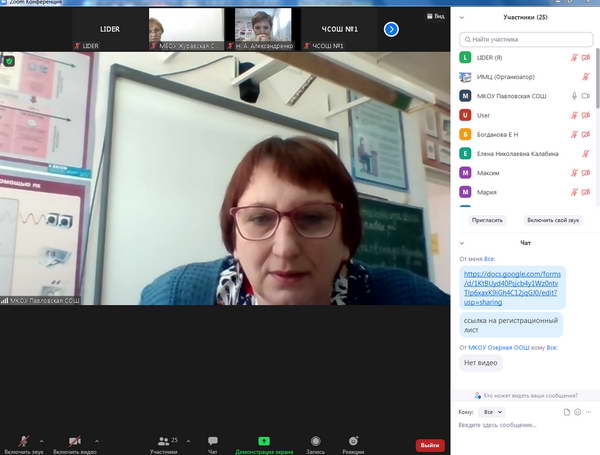Image resolution: width=600 pixels, height=455 pixels.
Task: Click muted mic icon in Богданова row
Action: pyautogui.click(x=574, y=134)
